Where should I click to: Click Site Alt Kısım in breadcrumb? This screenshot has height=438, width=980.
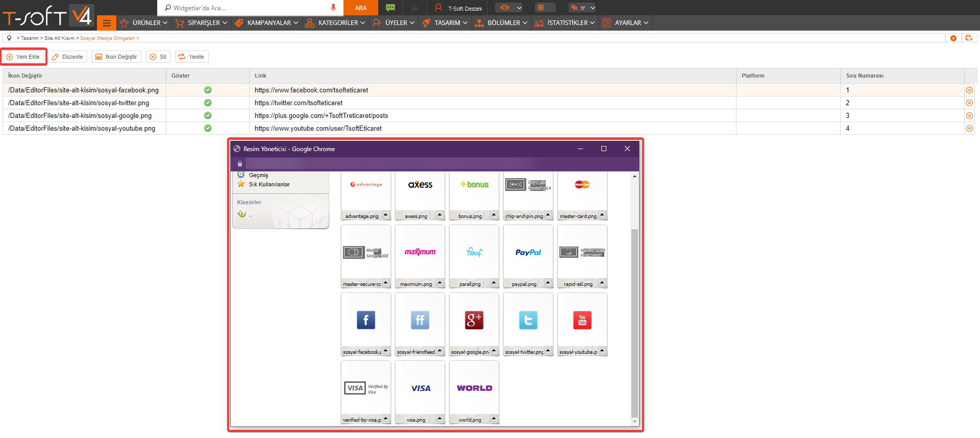coord(59,38)
